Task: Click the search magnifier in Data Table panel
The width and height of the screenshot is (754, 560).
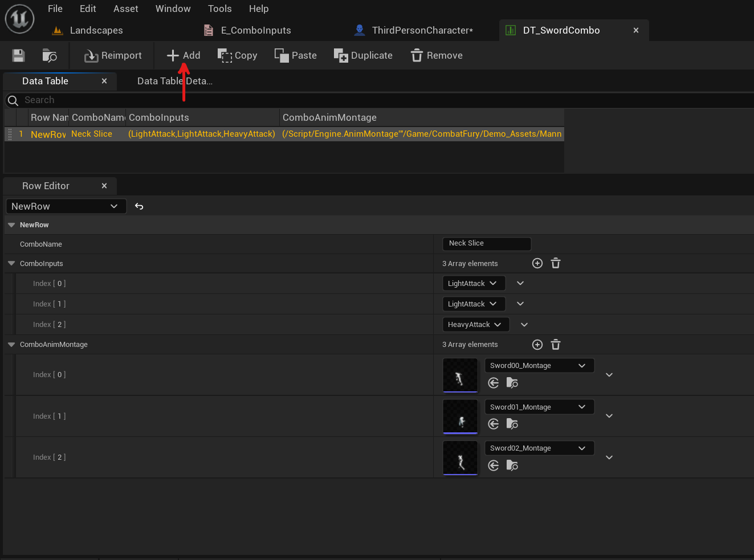Action: (x=12, y=100)
